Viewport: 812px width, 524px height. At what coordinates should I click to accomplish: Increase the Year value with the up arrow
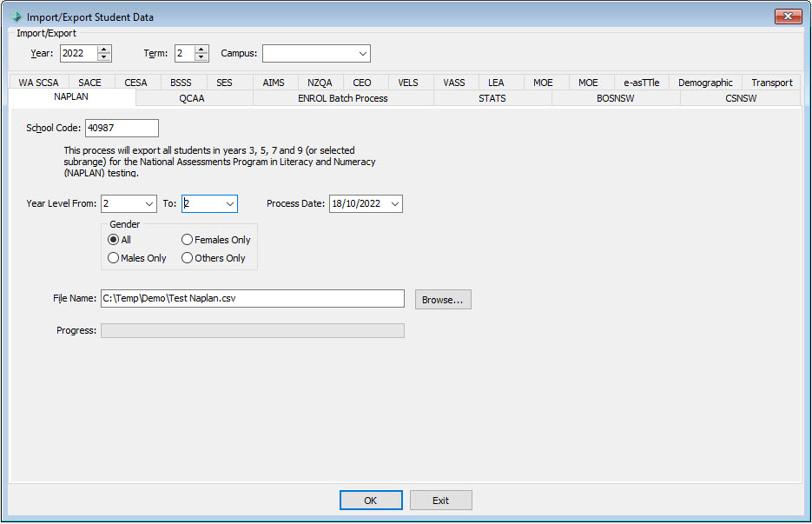pyautogui.click(x=104, y=50)
